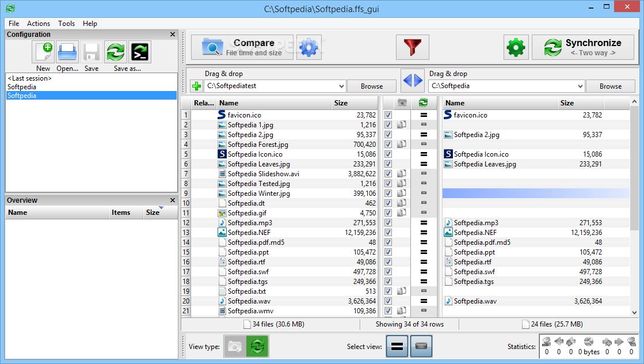Open the red funnel filter settings
Image resolution: width=644 pixels, height=364 pixels.
[x=413, y=47]
